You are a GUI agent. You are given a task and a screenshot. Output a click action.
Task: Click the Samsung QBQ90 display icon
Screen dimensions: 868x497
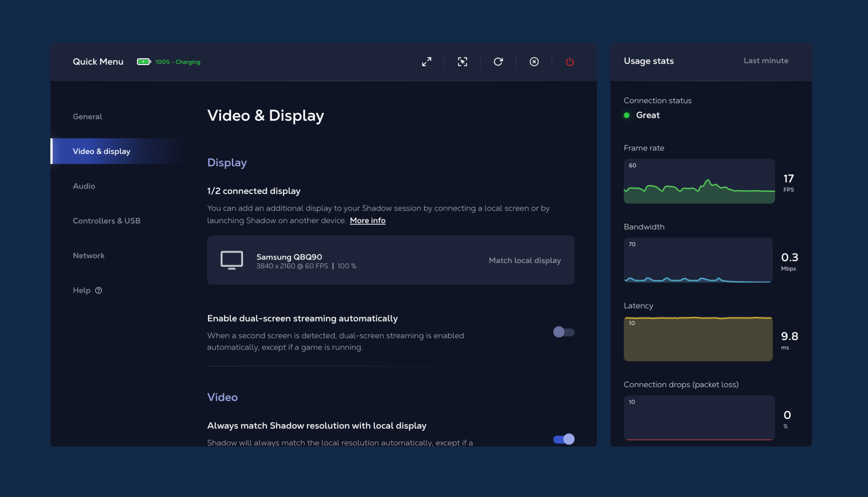coord(231,260)
